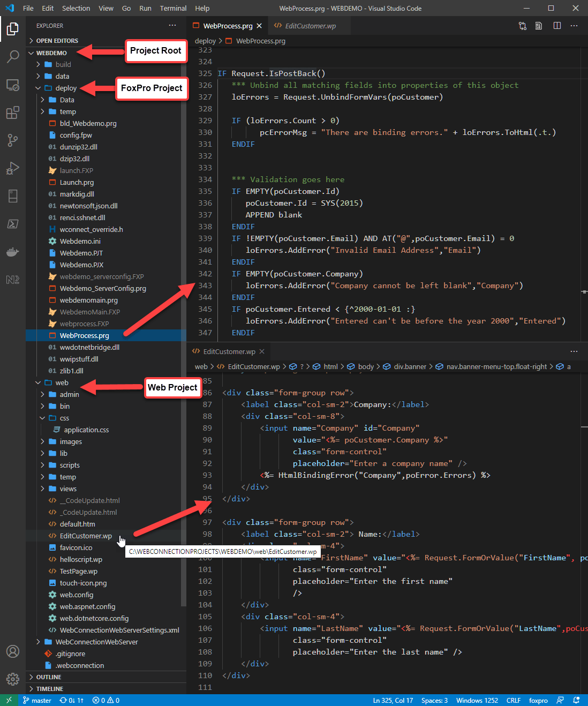Open bottom editor group more actions

point(574,351)
